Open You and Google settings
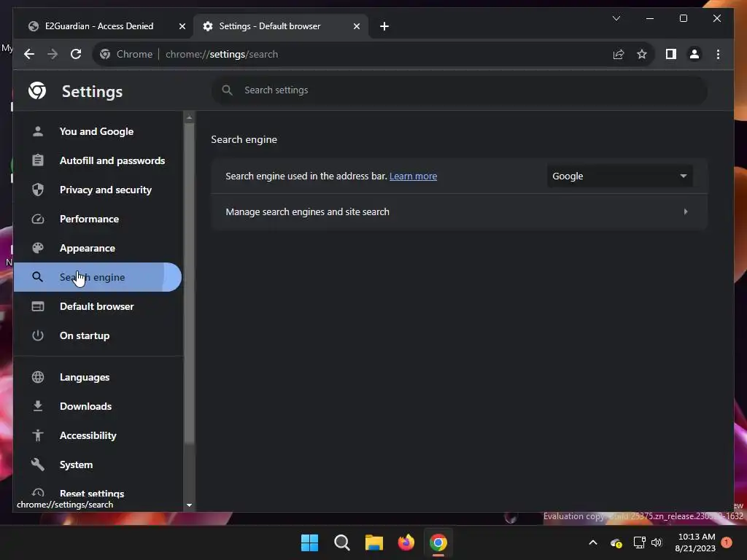The height and width of the screenshot is (560, 747). [x=98, y=131]
